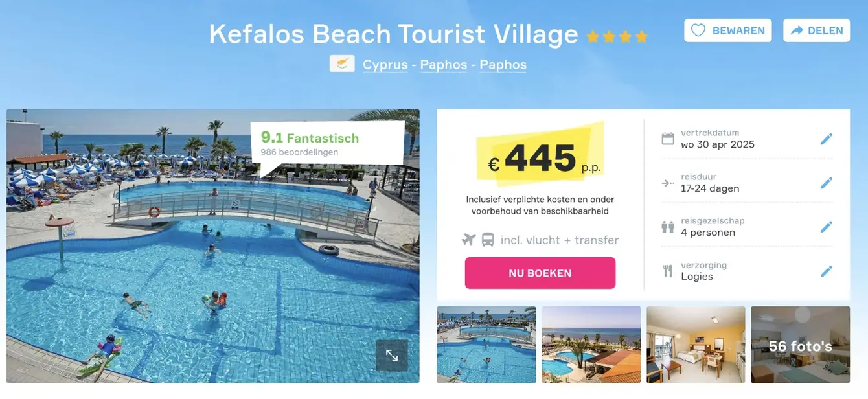Click the heart icon on Bewaren

(698, 30)
